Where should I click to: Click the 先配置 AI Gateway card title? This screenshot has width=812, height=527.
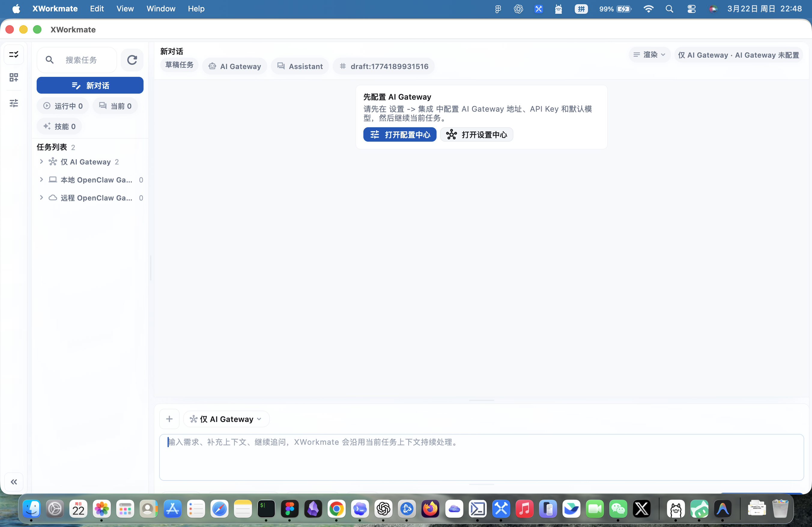(x=397, y=97)
